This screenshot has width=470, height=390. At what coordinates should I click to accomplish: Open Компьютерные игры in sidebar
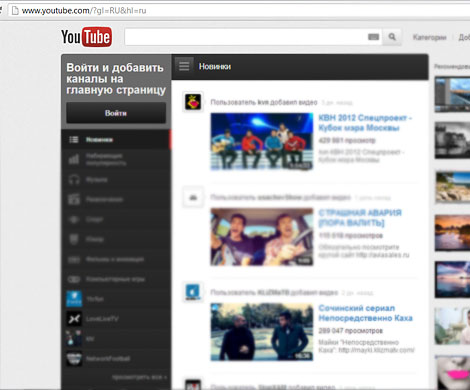(x=116, y=279)
